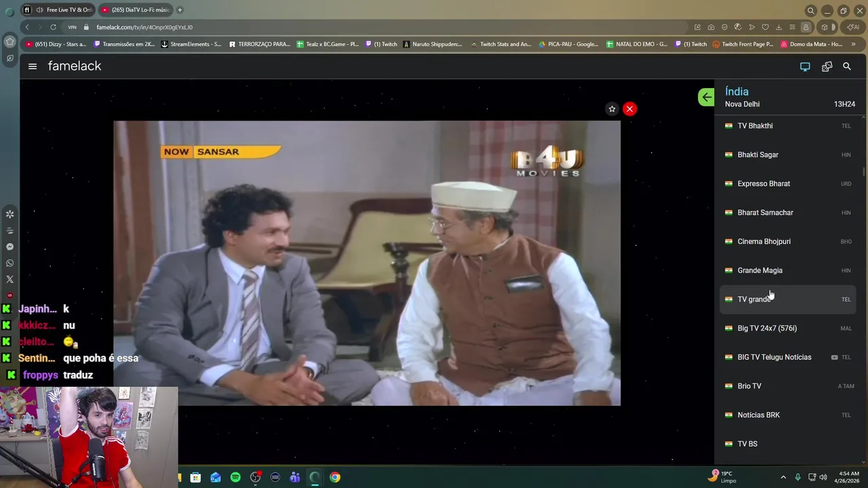The width and height of the screenshot is (868, 488).
Task: Click the browser tab search magnifier
Action: (x=810, y=11)
